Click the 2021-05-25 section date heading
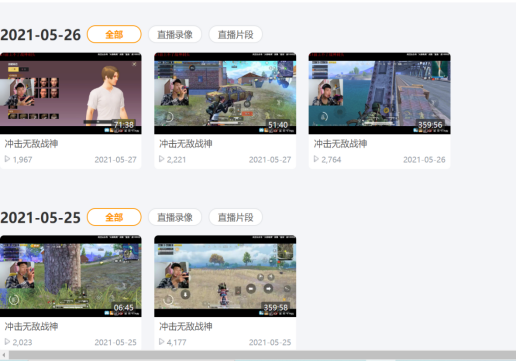Screen dimensions: 516x362 40,218
